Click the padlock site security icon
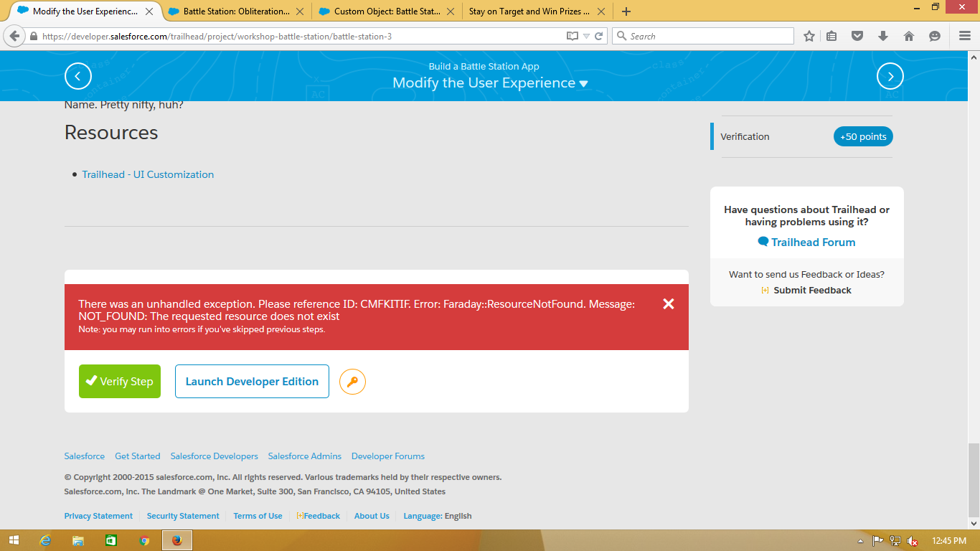Screen dimensions: 980x551 (x=33, y=36)
